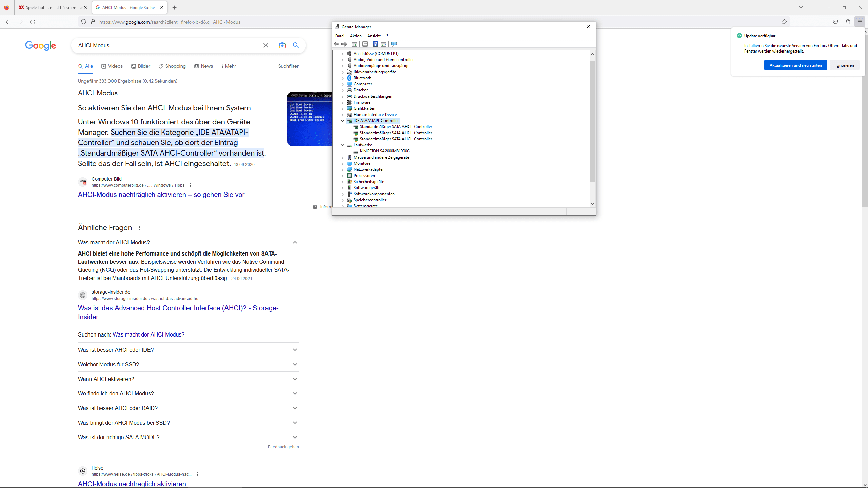
Task: Save to Pocket icon in Firefox toolbar
Action: [x=835, y=22]
